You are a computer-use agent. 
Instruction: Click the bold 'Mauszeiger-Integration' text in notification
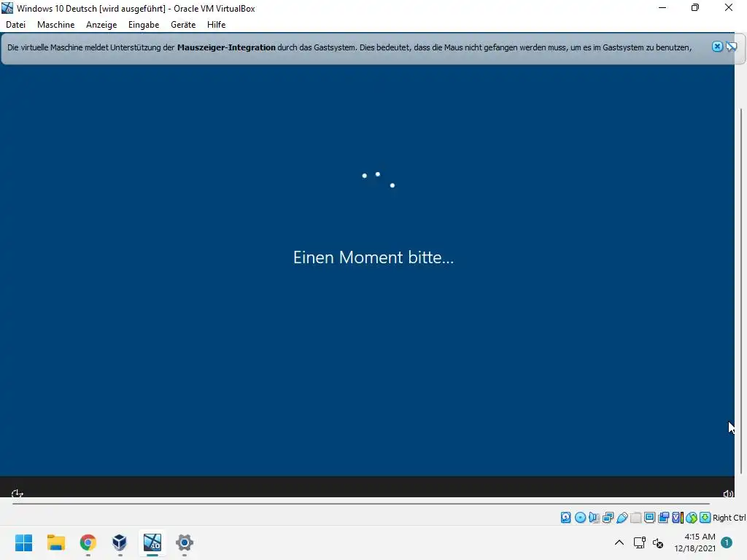click(226, 47)
